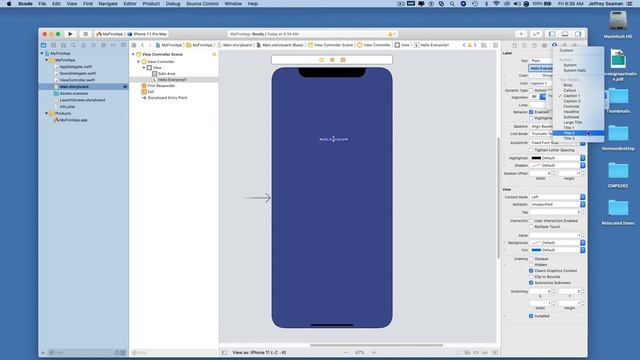Toggle Clip to Bounds checkbox
The width and height of the screenshot is (640, 360).
(531, 276)
